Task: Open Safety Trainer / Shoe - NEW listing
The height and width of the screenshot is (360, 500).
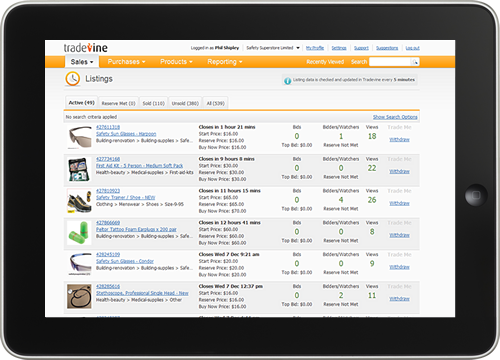Action: (x=125, y=197)
